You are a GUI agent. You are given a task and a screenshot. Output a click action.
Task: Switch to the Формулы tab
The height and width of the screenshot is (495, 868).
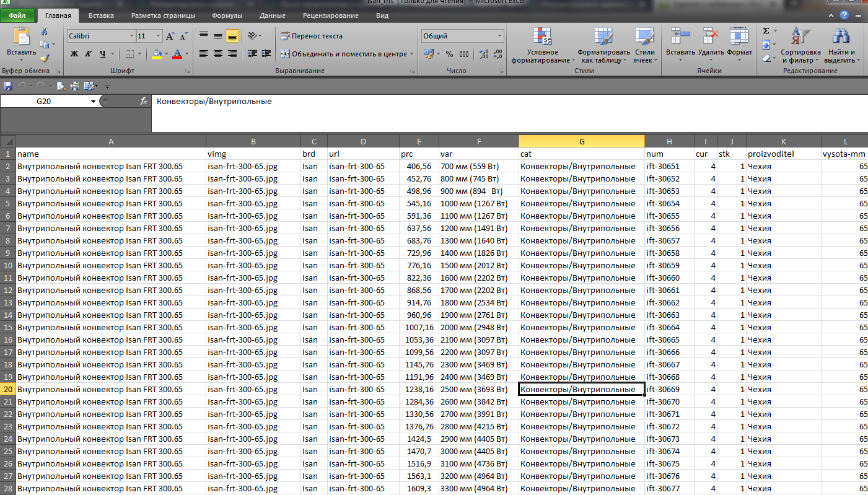pyautogui.click(x=227, y=15)
